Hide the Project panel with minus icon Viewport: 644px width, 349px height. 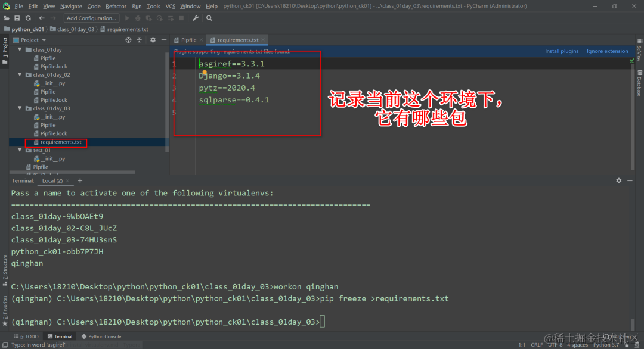tap(164, 40)
